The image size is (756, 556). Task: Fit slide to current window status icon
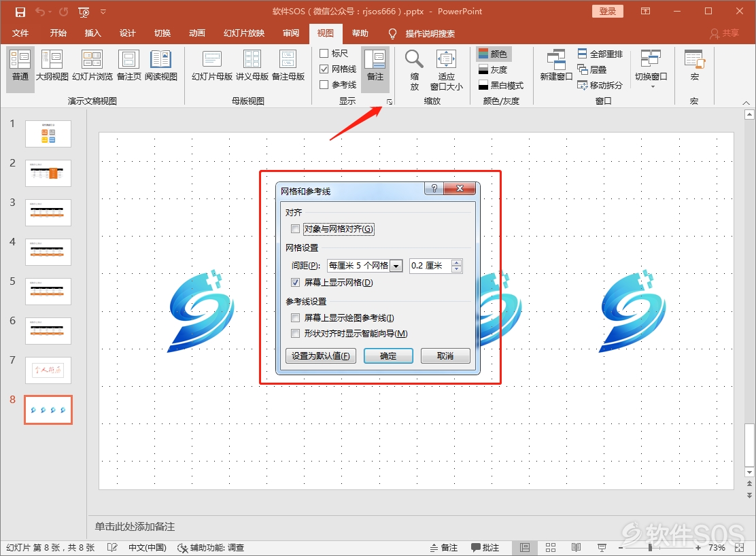[739, 547]
